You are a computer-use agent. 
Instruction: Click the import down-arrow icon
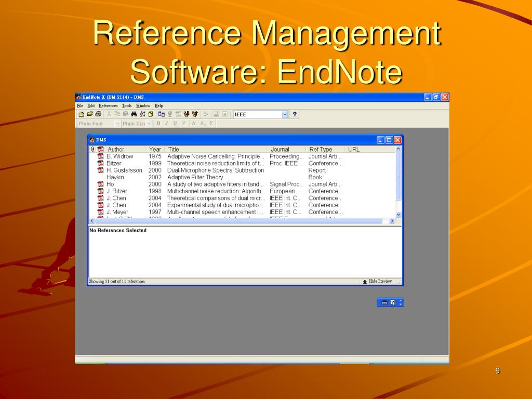187,114
